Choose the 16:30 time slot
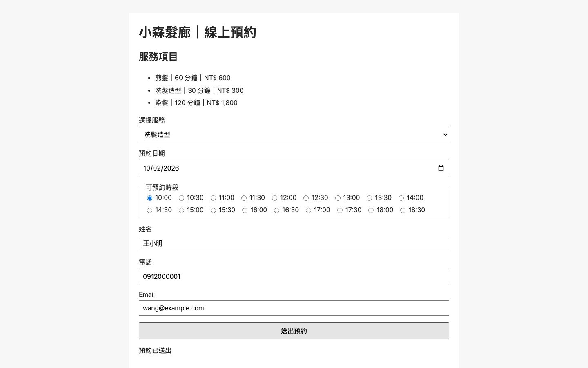 [x=276, y=210]
